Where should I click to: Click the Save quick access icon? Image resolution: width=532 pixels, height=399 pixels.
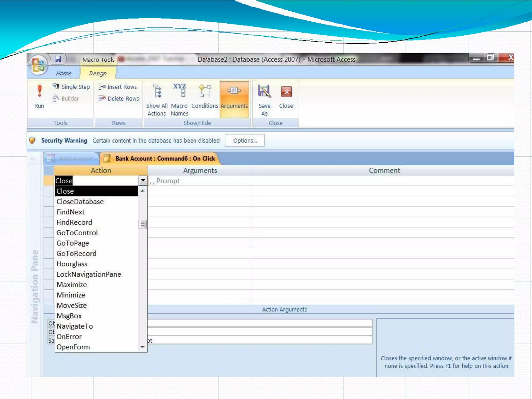(x=58, y=59)
